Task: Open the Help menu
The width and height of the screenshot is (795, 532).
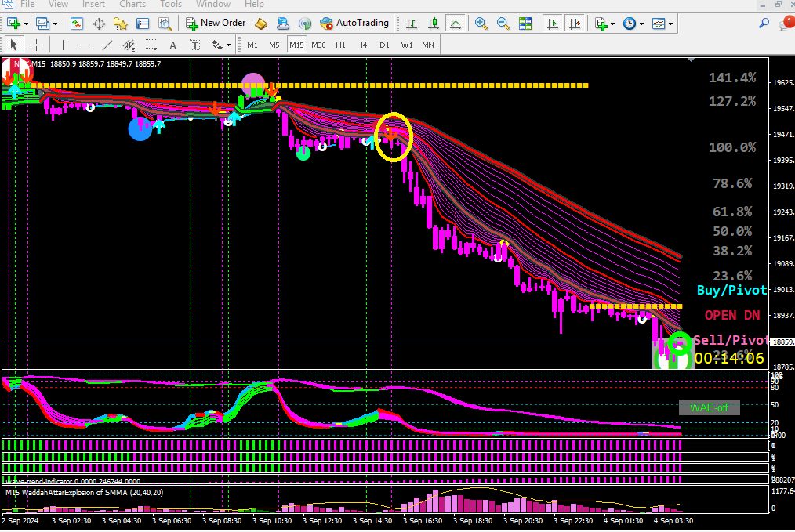Action: coord(254,4)
